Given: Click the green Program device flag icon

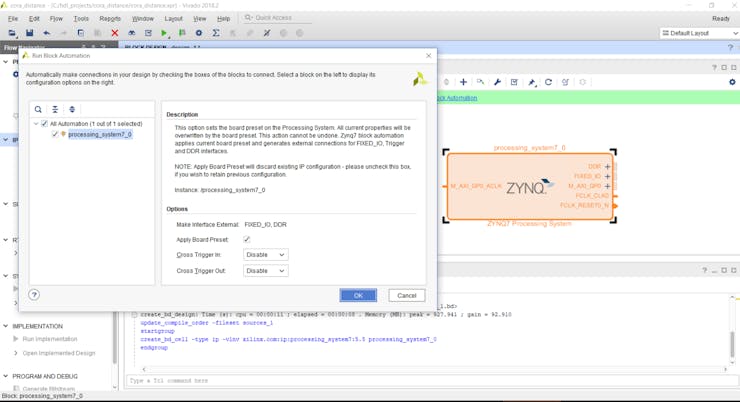Looking at the screenshot, I should [182, 33].
